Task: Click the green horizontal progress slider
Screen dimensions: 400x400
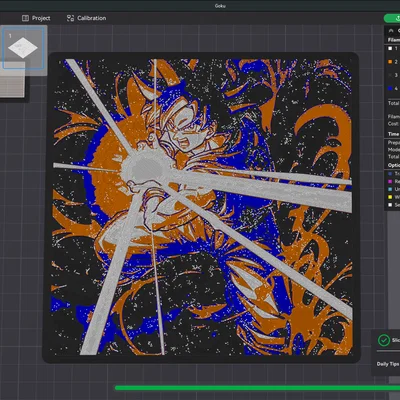Action: [257, 388]
